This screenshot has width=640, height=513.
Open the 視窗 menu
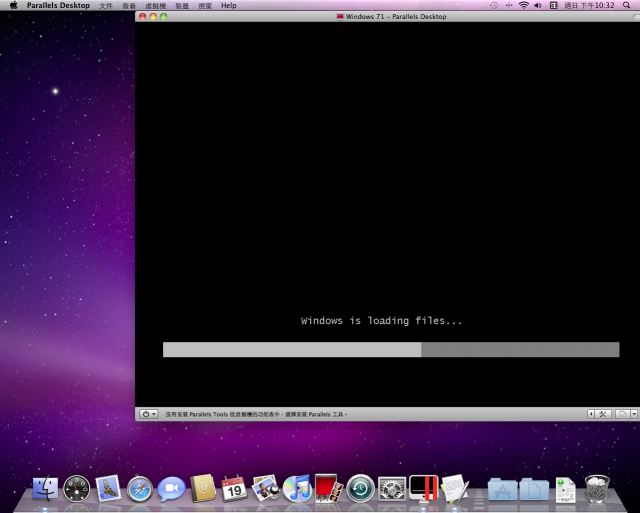[x=205, y=6]
